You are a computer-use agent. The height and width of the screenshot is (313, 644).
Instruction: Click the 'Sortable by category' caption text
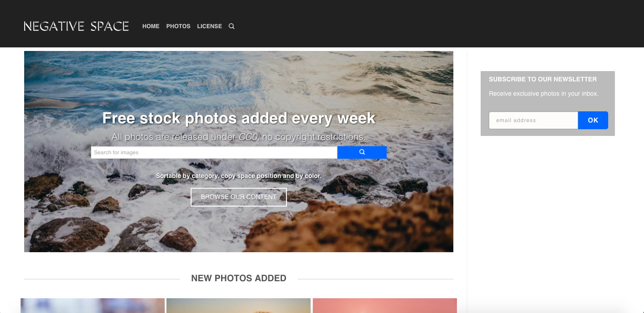[x=239, y=176]
